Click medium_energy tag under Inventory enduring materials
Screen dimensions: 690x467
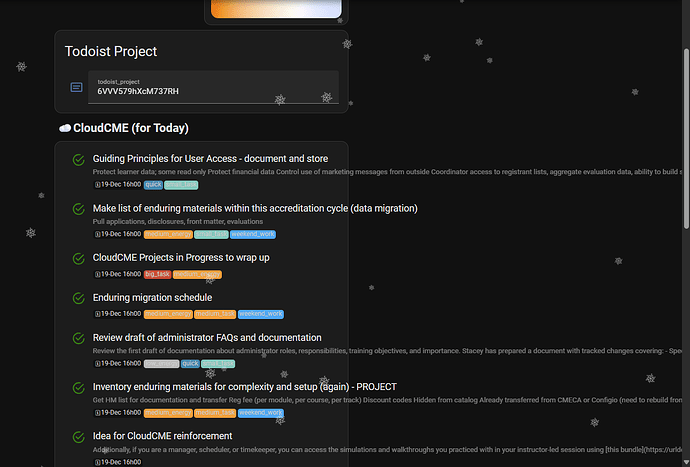point(168,413)
